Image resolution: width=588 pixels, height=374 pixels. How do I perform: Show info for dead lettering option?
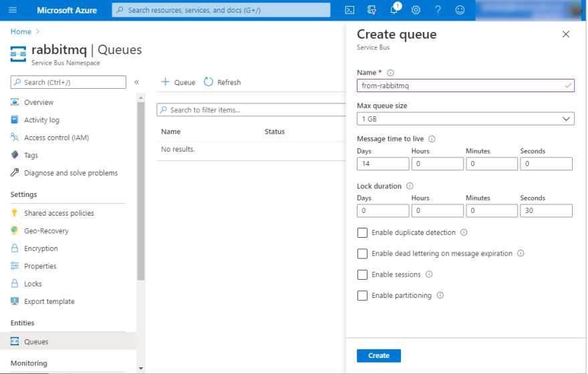(521, 253)
